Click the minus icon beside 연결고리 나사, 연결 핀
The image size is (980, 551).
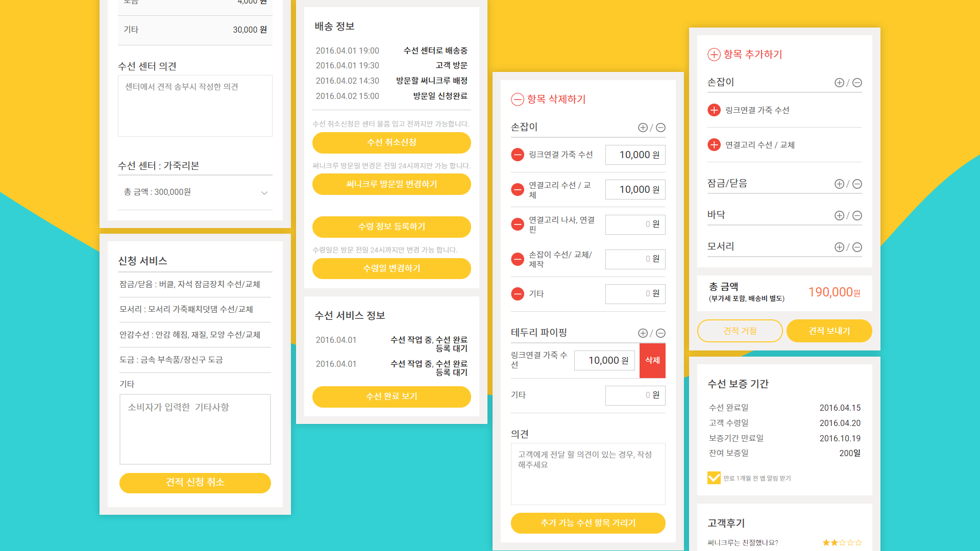click(518, 224)
